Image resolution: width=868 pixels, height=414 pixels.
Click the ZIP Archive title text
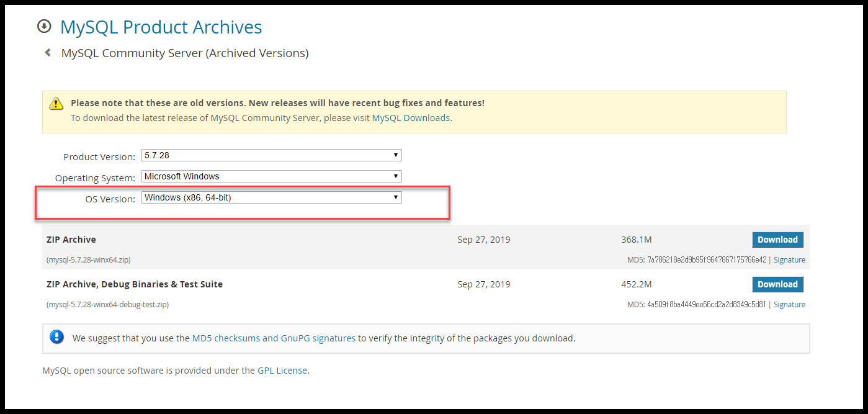pos(71,240)
